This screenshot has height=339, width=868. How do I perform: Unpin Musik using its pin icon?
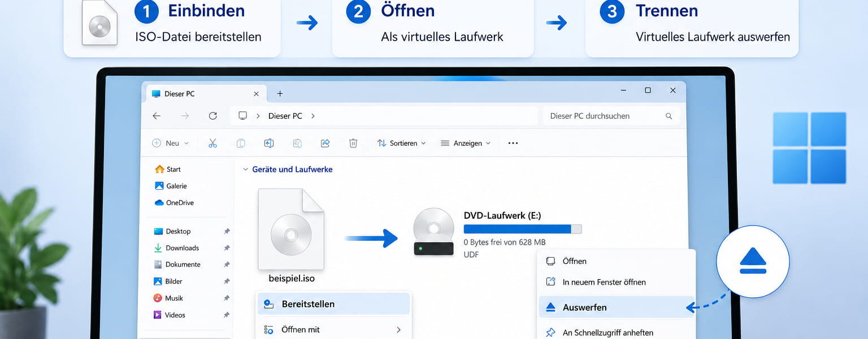click(x=227, y=298)
